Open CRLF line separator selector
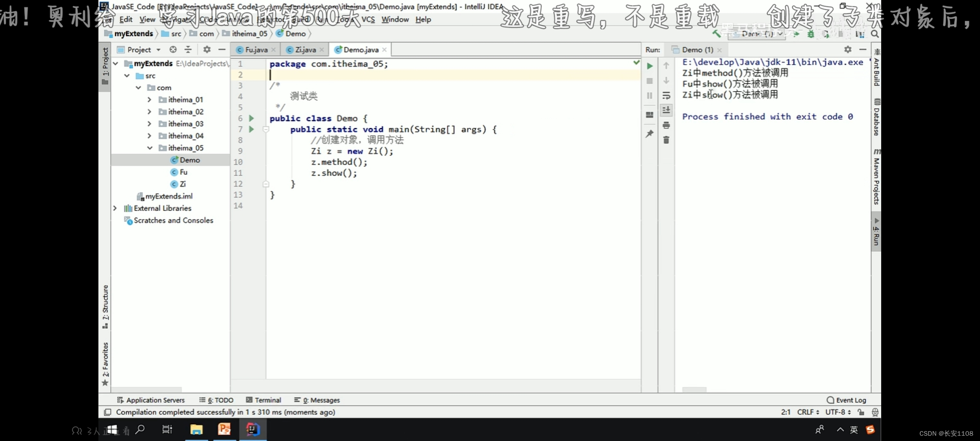Screen dimensions: 980x441 (808, 412)
